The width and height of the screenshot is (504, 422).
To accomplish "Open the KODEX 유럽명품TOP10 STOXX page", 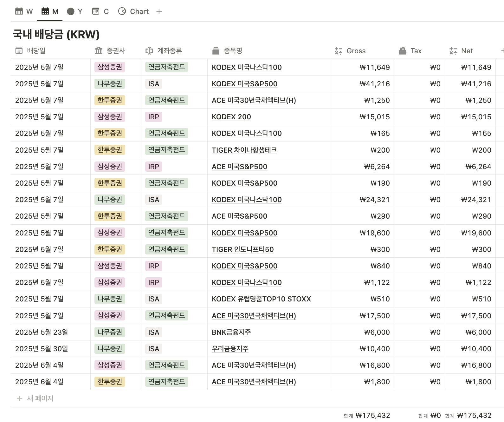I will [x=262, y=299].
